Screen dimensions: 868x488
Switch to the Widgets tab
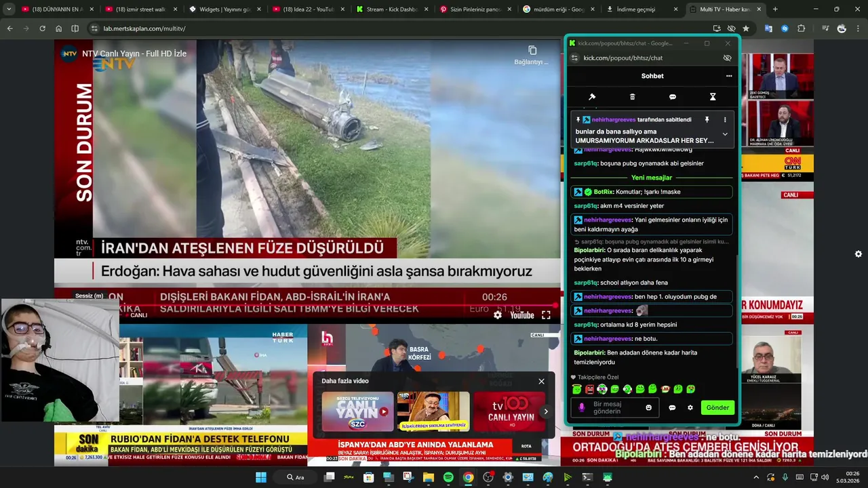point(224,9)
